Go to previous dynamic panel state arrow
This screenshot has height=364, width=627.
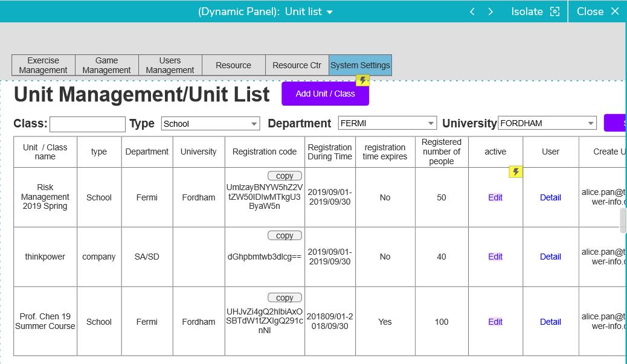tap(472, 11)
